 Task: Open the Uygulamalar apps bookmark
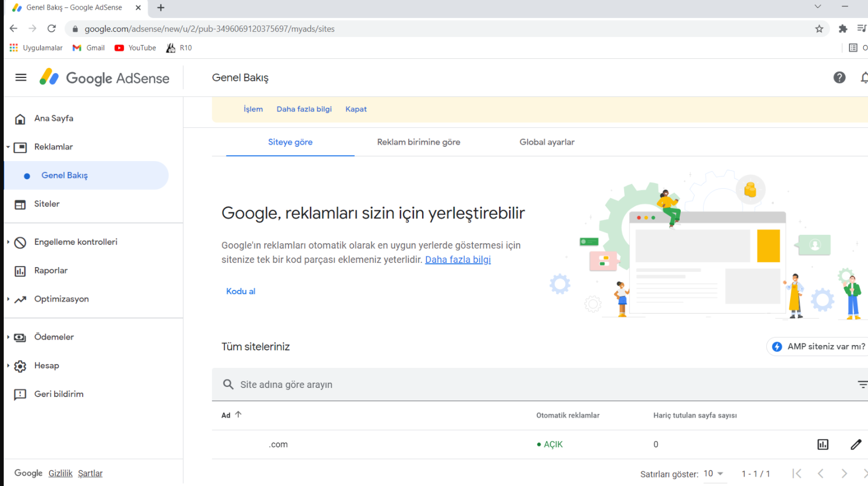click(36, 48)
